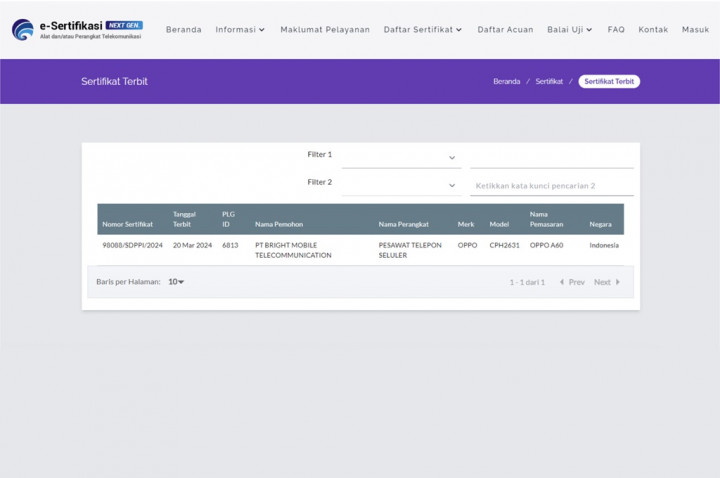Expand the Informasi dropdown menu

pyautogui.click(x=240, y=30)
